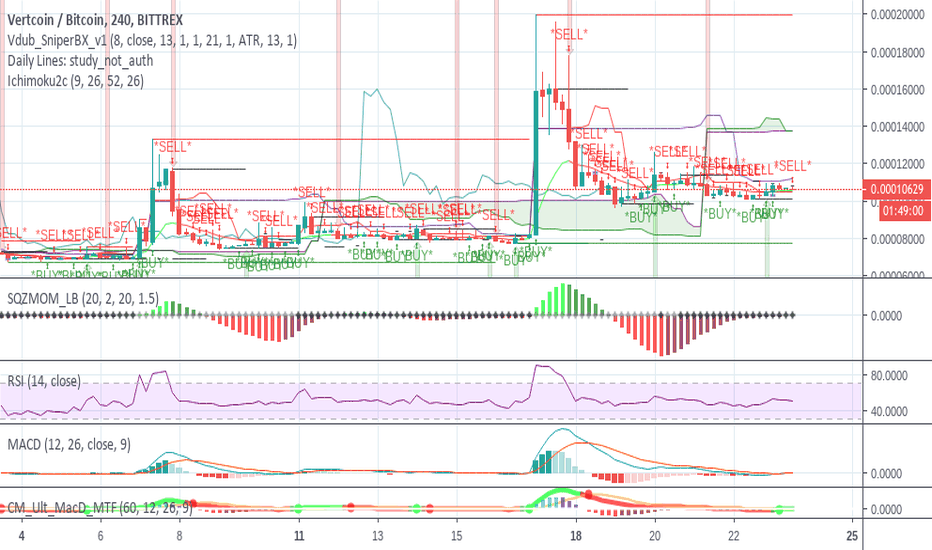Click the topmost *SELL* signal near 0.00018000

point(569,34)
